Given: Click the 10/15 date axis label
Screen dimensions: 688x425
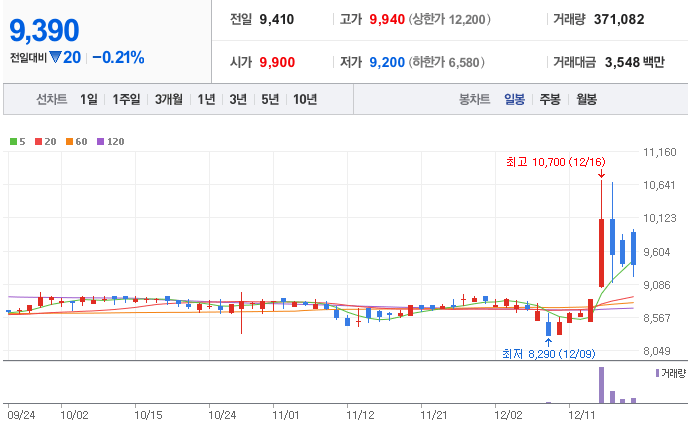Looking at the screenshot, I should [148, 415].
